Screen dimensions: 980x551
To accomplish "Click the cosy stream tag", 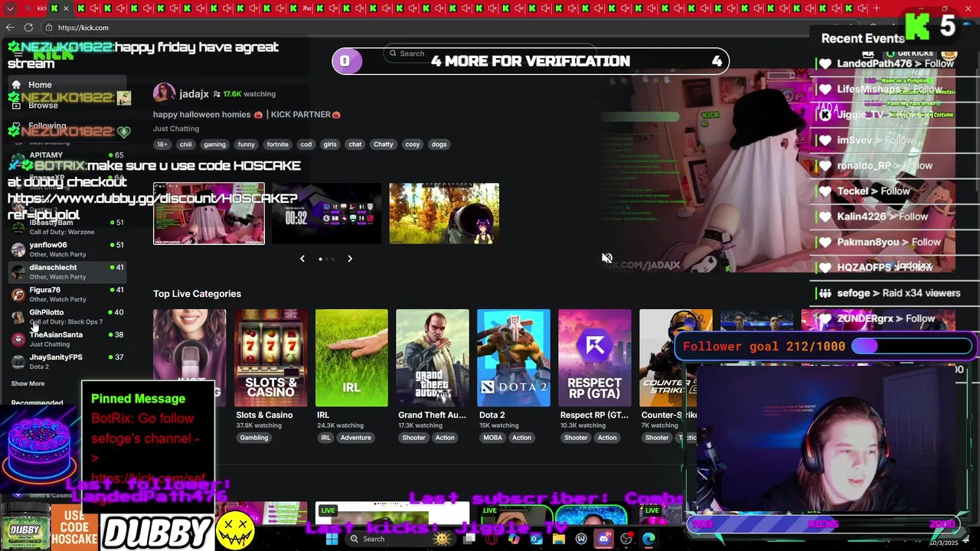I will click(413, 144).
